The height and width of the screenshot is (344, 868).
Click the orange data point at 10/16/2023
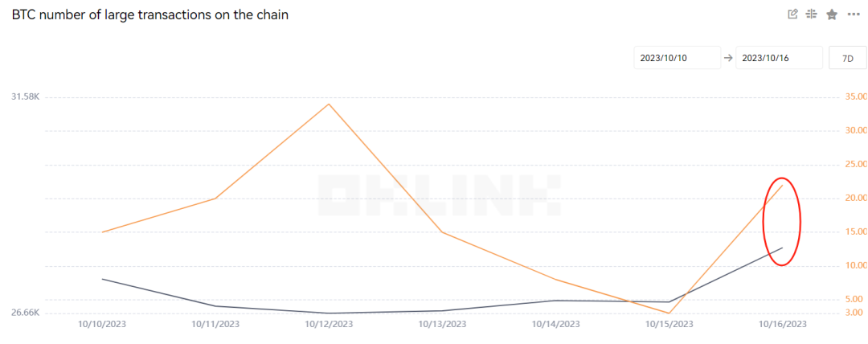pos(782,186)
